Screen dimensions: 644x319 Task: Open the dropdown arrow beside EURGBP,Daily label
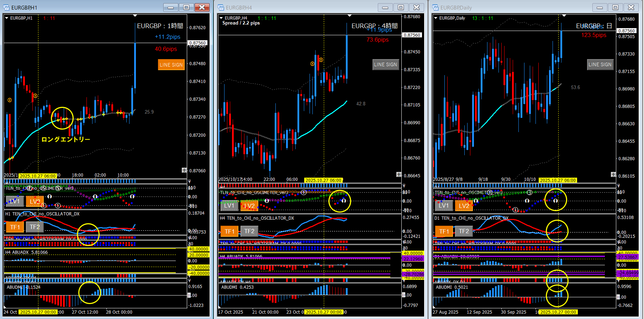436,18
